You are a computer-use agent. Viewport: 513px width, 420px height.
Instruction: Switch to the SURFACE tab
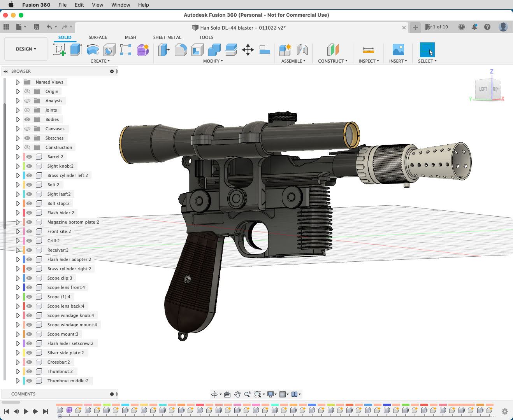[98, 37]
